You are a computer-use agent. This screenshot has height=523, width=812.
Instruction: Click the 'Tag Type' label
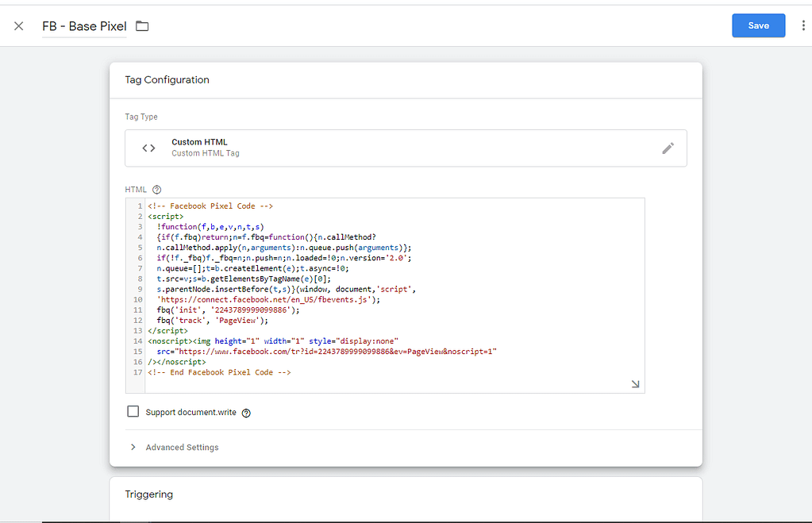[x=140, y=117]
